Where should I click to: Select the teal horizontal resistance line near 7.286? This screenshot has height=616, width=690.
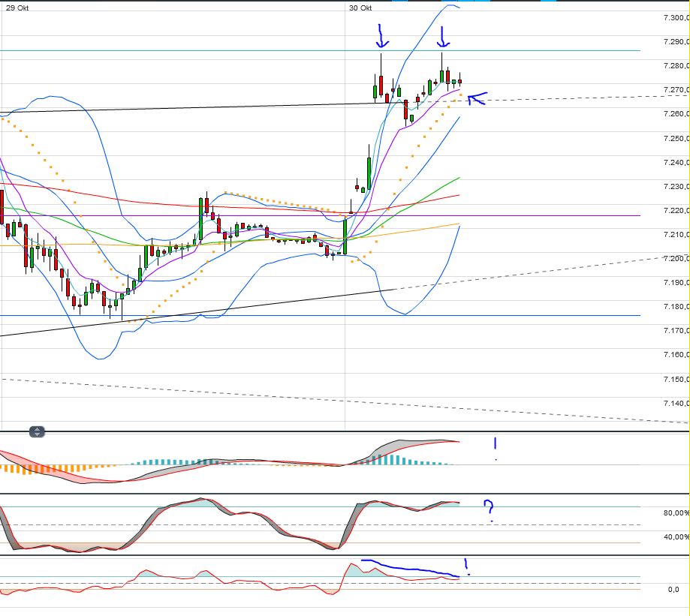[x=321, y=50]
